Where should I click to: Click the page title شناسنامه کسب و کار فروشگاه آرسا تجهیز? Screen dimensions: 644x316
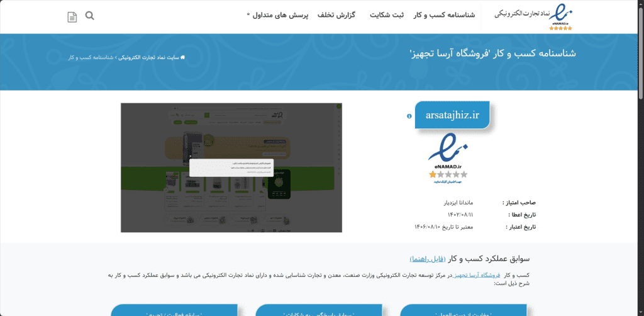[x=492, y=53]
